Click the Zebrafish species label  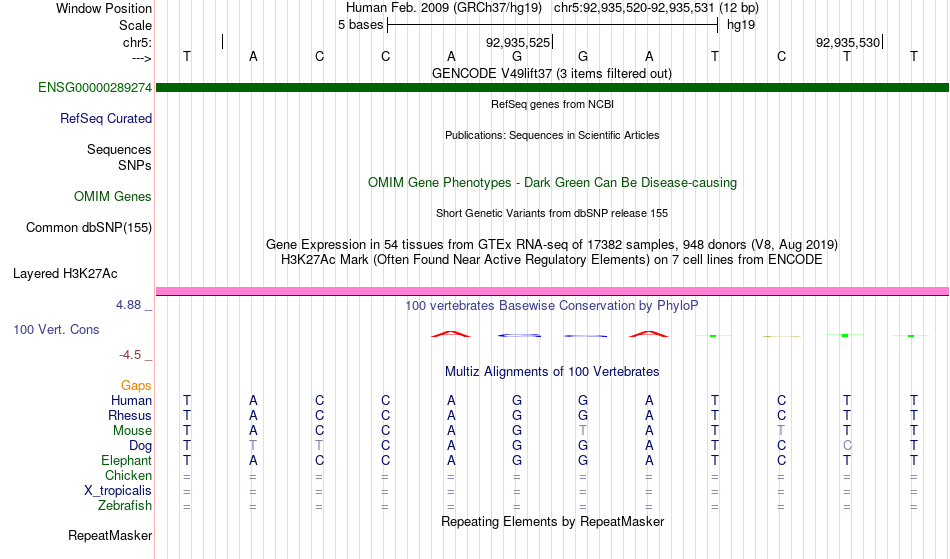tap(125, 505)
